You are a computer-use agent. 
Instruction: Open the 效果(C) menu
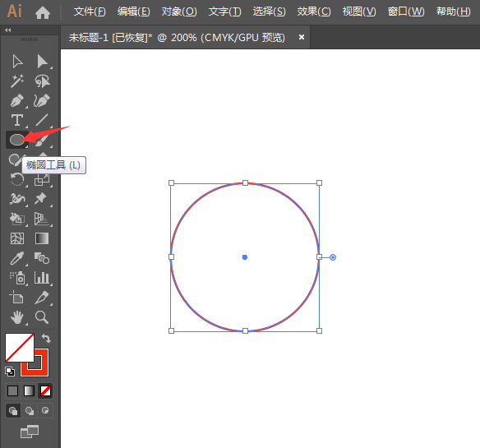click(x=314, y=12)
